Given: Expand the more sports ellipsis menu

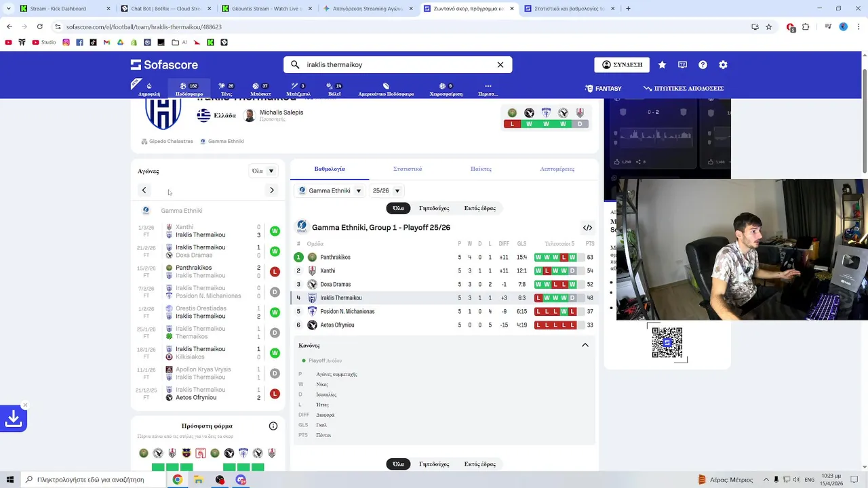Looking at the screenshot, I should point(488,89).
